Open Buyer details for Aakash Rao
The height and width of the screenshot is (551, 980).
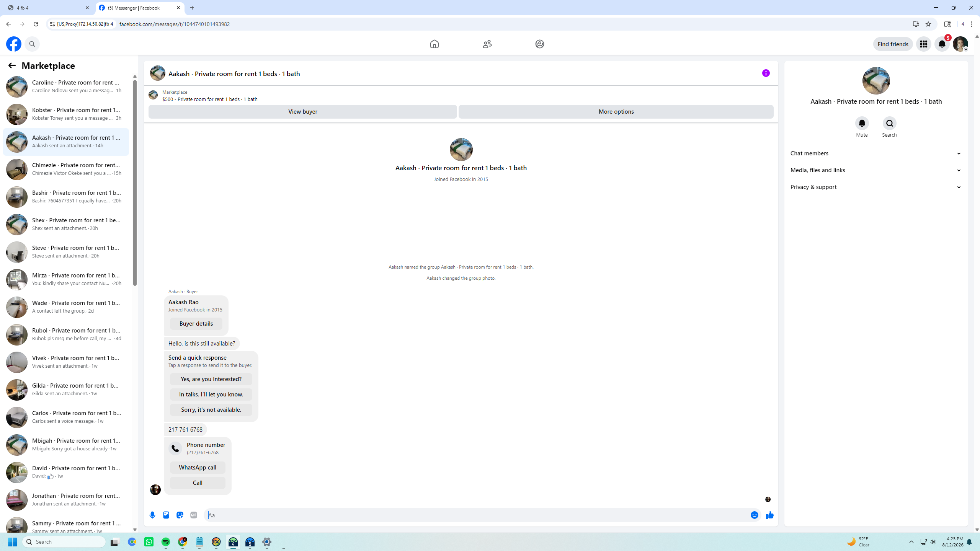click(x=196, y=324)
